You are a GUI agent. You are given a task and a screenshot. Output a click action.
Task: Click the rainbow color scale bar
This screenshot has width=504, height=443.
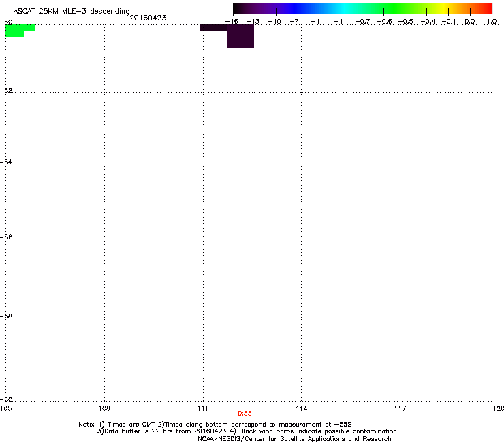(x=362, y=8)
